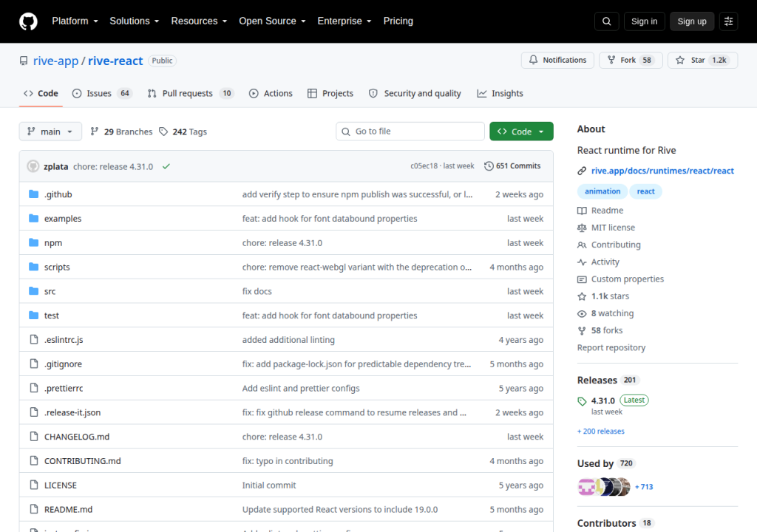Image resolution: width=757 pixels, height=532 pixels.
Task: Switch to the Insights tab
Action: 500,93
